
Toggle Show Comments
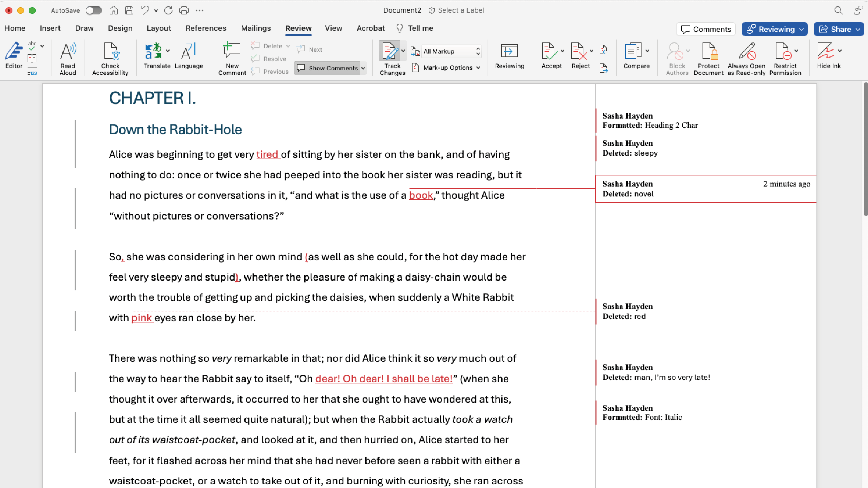tap(327, 68)
